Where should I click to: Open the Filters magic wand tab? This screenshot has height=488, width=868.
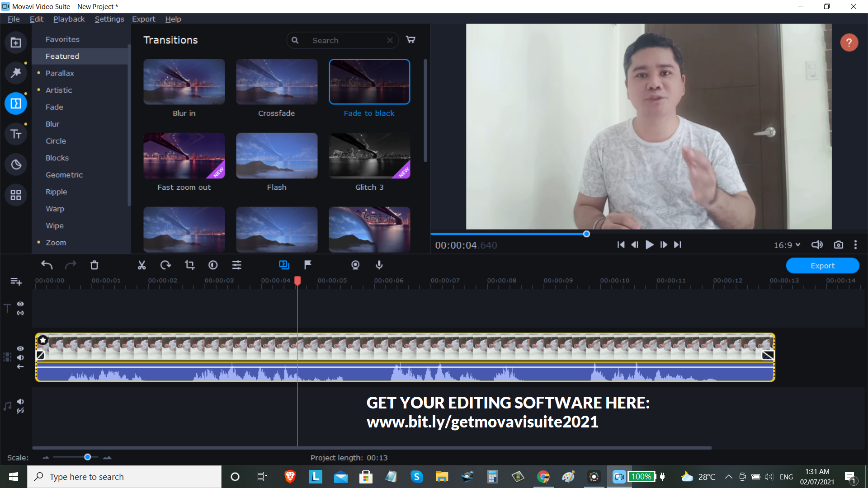16,73
